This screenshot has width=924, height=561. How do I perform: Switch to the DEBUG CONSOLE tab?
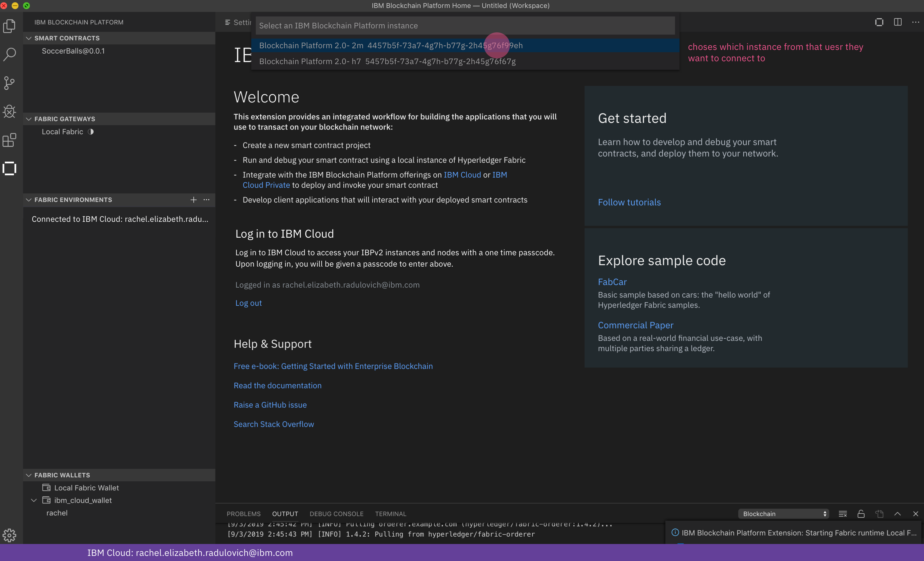tap(336, 514)
